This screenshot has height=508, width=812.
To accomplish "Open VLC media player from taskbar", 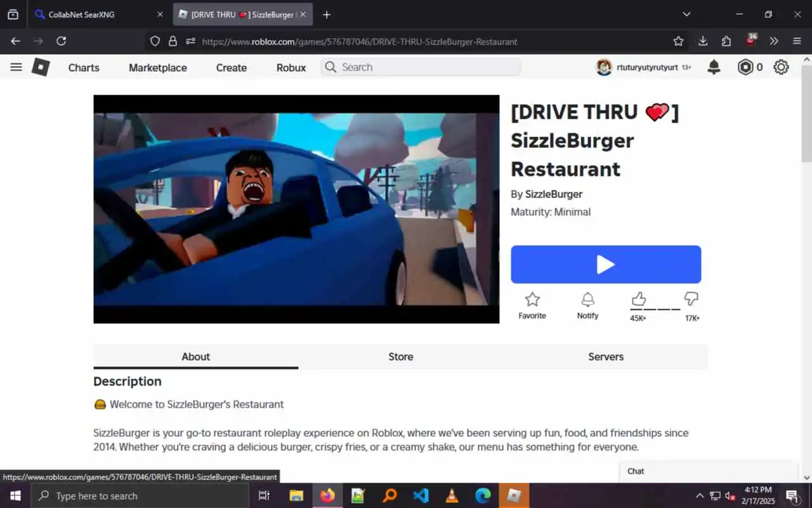I will click(452, 496).
